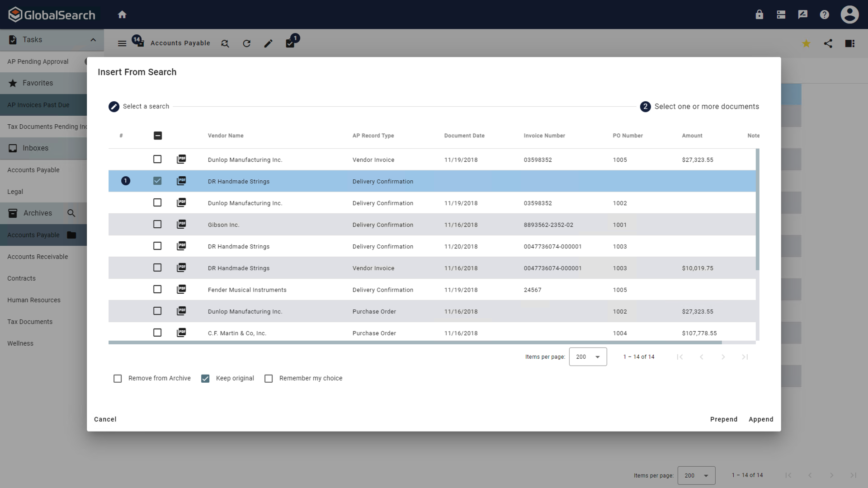
Task: Check DR Handmade Strings 11/20/2018 row checkbox
Action: tap(157, 246)
